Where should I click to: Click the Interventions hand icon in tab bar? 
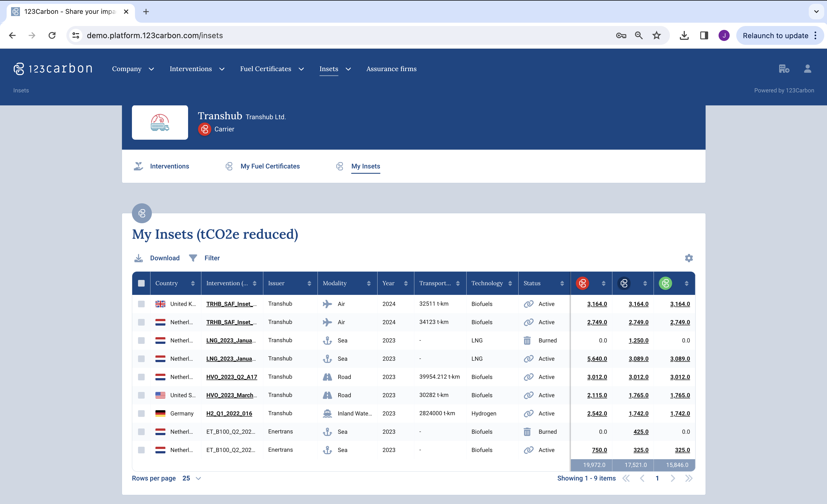[138, 166]
